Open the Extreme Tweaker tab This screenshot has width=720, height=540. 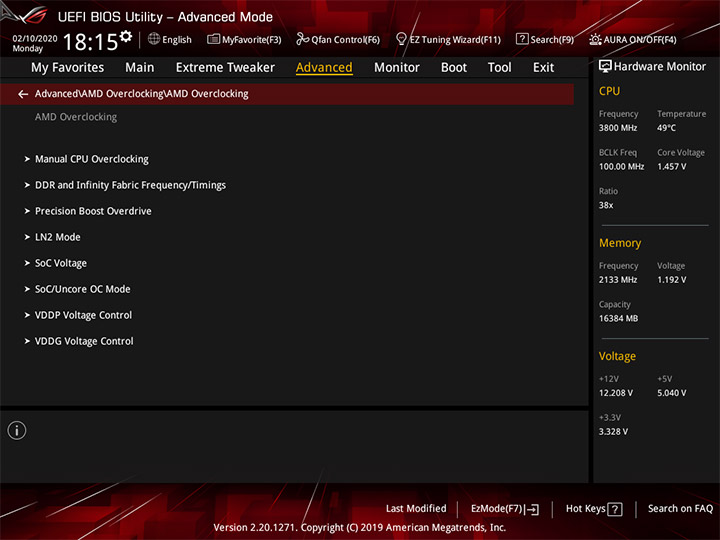point(225,68)
